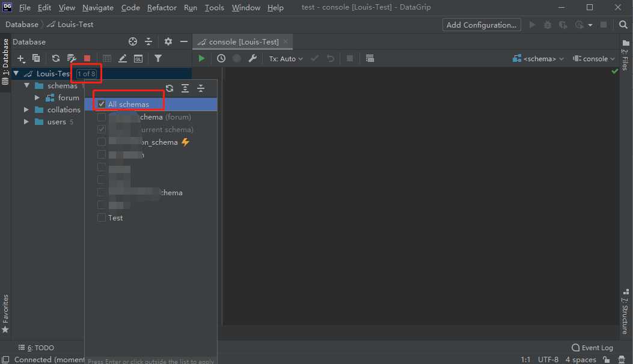Click the Duplicate data source icon

[36, 58]
